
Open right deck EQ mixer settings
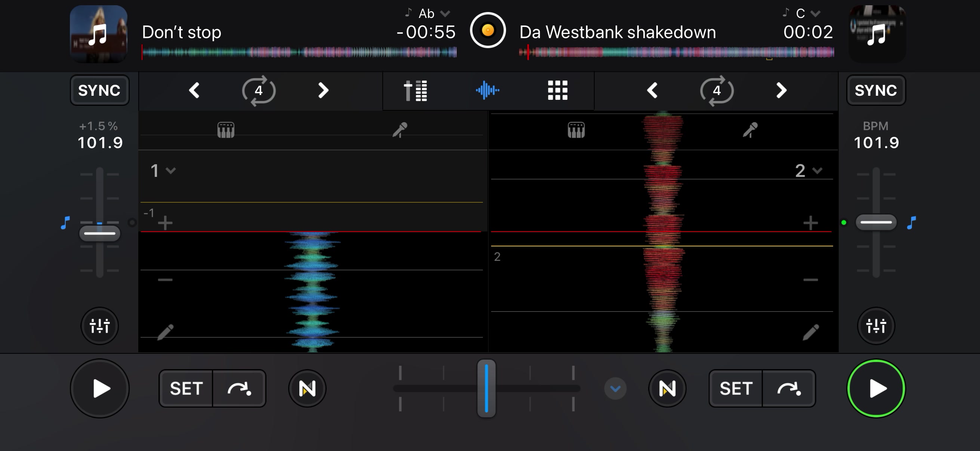pyautogui.click(x=876, y=326)
